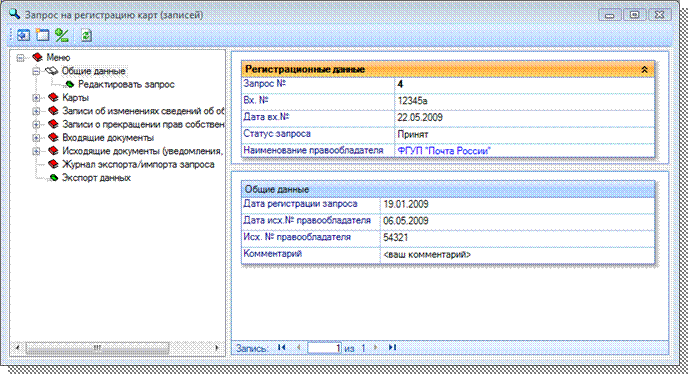Click the Комментарий label cell

311,255
